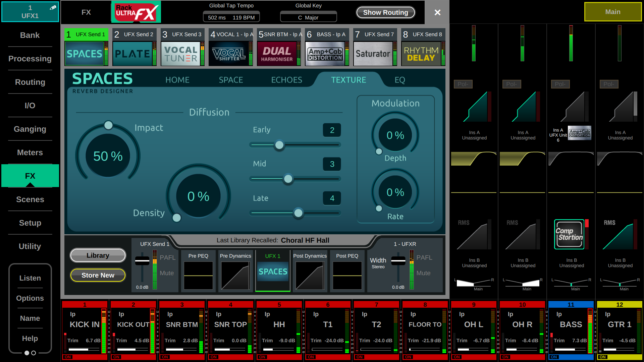Open the Vocal Tuner FX unit
The height and width of the screenshot is (362, 644).
coord(180,54)
